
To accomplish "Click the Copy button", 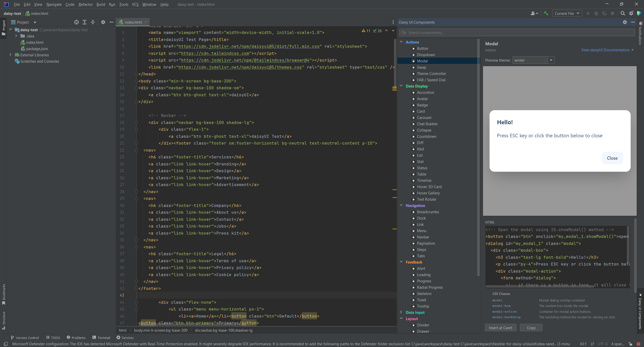I will point(531,328).
